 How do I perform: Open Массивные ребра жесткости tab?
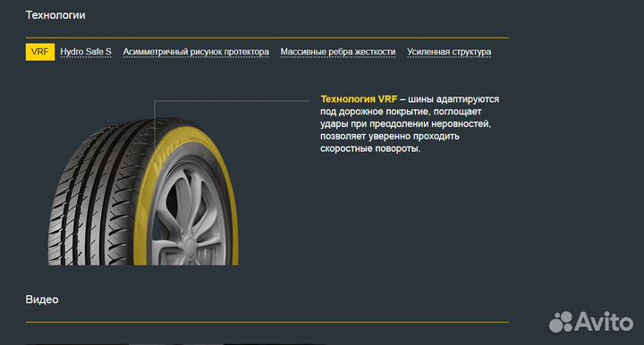point(337,52)
